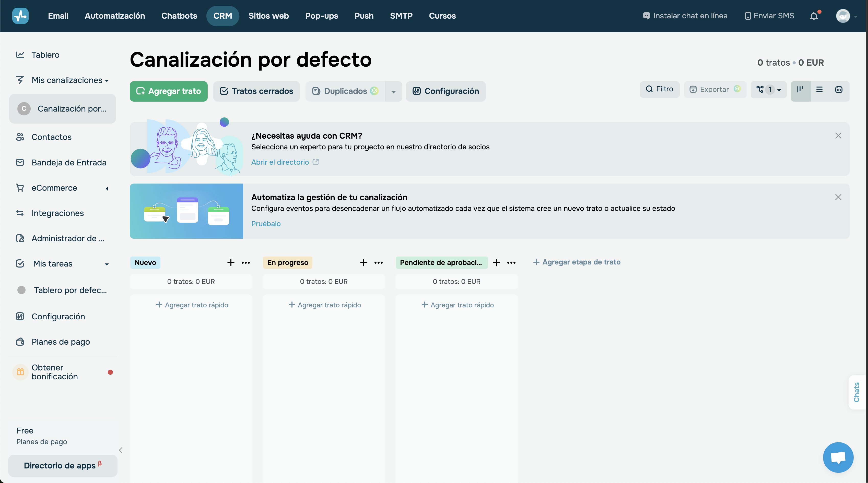Open Integraciones from the sidebar
The width and height of the screenshot is (868, 483).
58,213
